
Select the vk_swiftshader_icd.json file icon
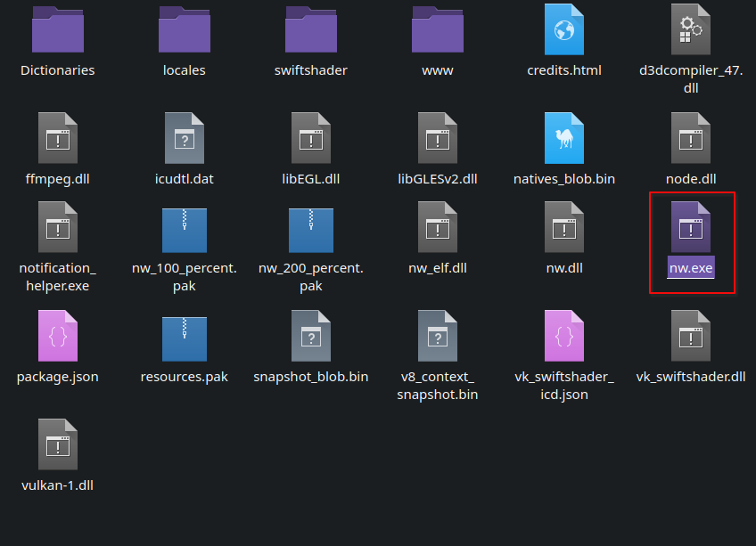click(564, 336)
